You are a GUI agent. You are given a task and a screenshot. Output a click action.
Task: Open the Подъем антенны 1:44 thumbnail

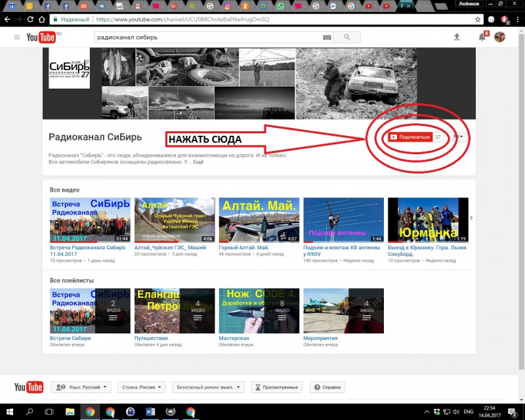point(343,220)
